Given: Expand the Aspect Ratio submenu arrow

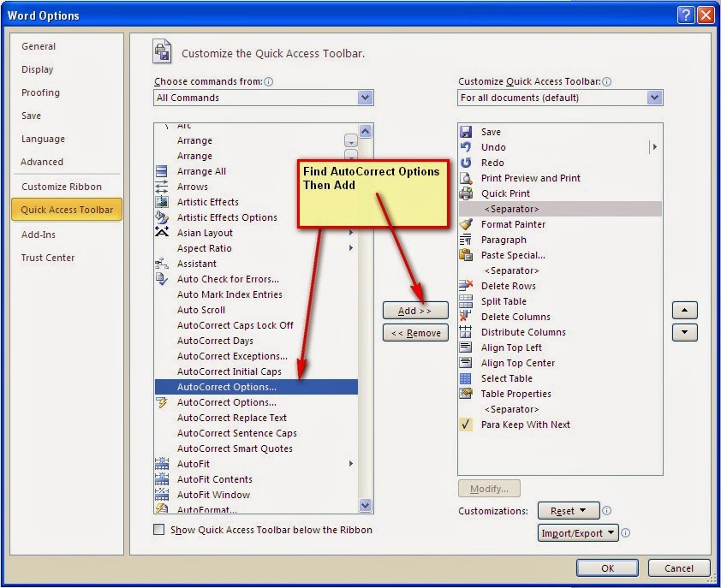Looking at the screenshot, I should click(351, 248).
